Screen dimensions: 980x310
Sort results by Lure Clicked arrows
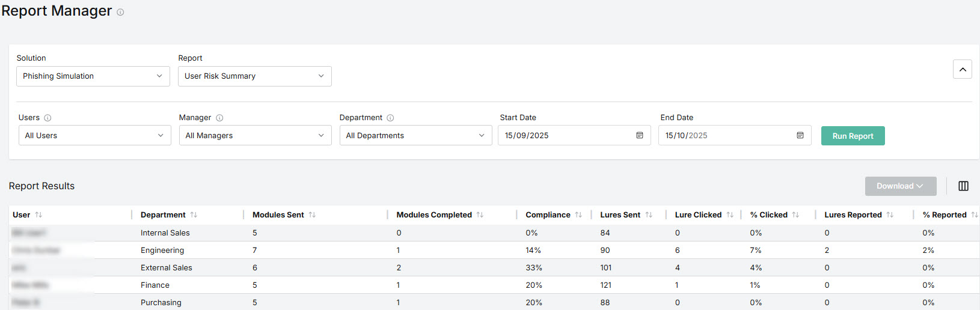(730, 214)
